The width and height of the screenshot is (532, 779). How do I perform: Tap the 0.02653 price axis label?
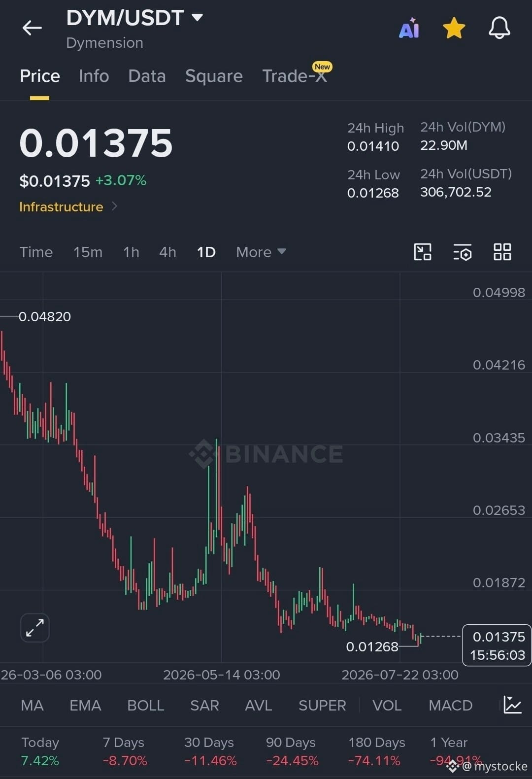tap(499, 510)
